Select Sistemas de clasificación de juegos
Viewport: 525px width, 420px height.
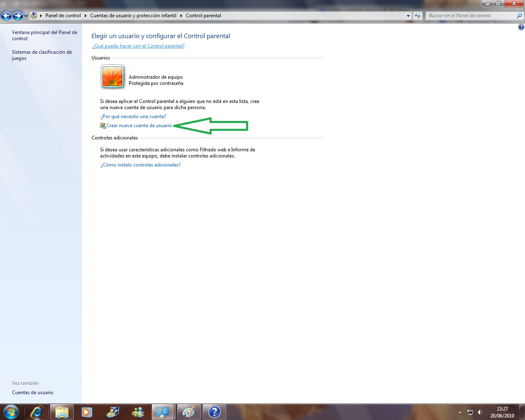pyautogui.click(x=41, y=55)
